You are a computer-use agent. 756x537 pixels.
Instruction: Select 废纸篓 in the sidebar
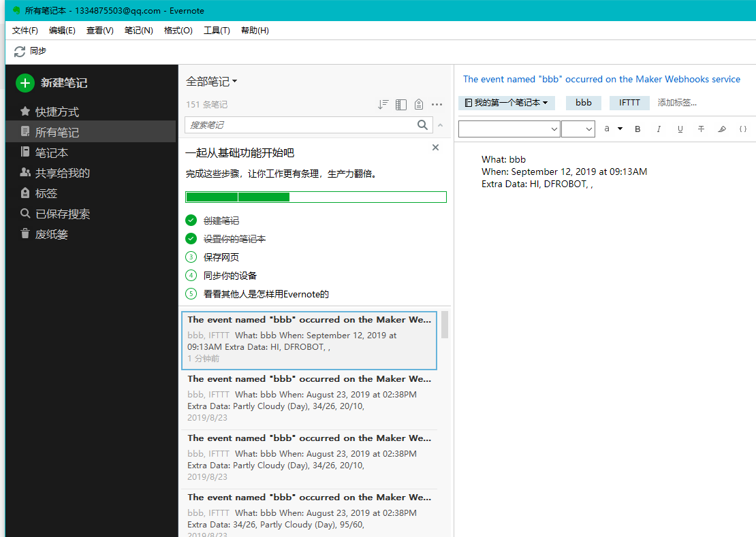pyautogui.click(x=52, y=234)
